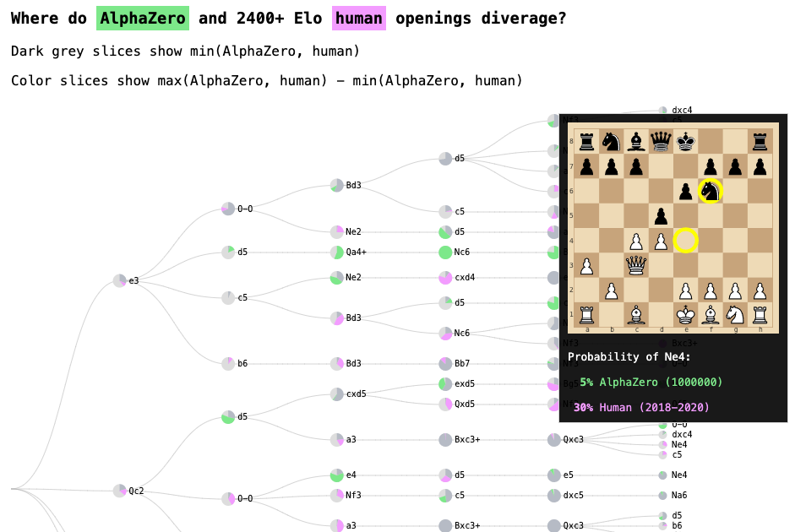The image size is (806, 532).
Task: Select the cxd5 pie node
Action: (337, 394)
